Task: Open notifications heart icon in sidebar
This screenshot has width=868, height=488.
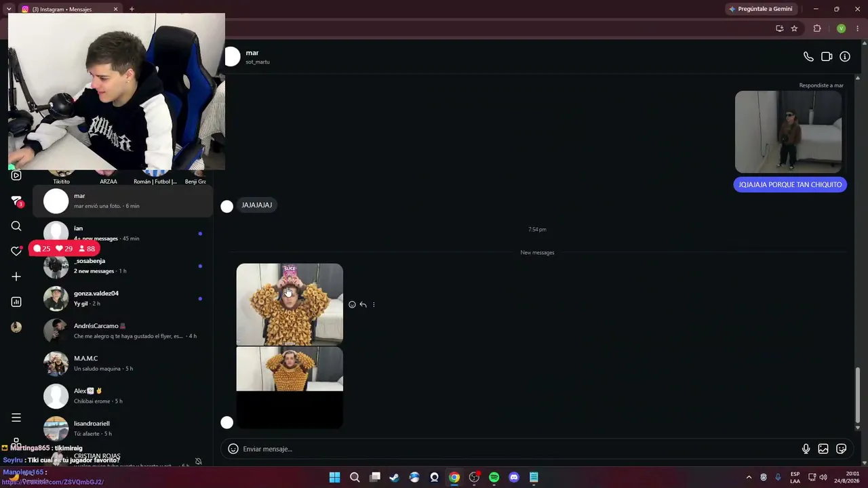Action: tap(16, 251)
